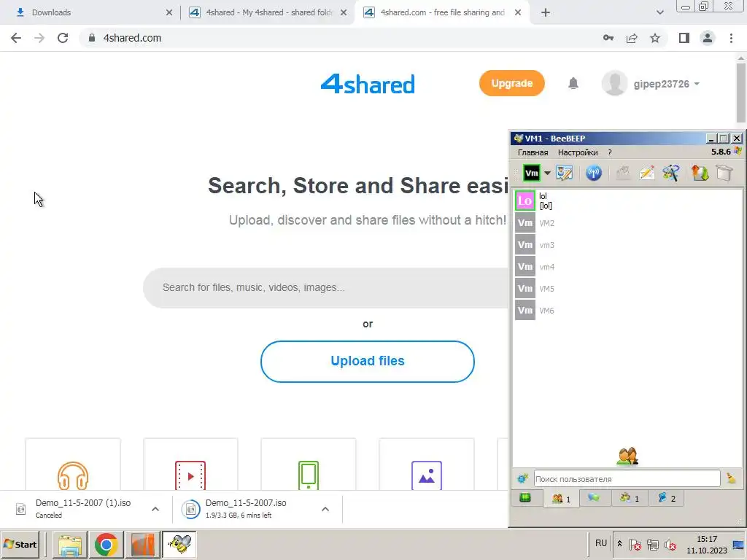The height and width of the screenshot is (560, 747).
Task: Switch to the green home tab in BeeBEEP
Action: 525,498
